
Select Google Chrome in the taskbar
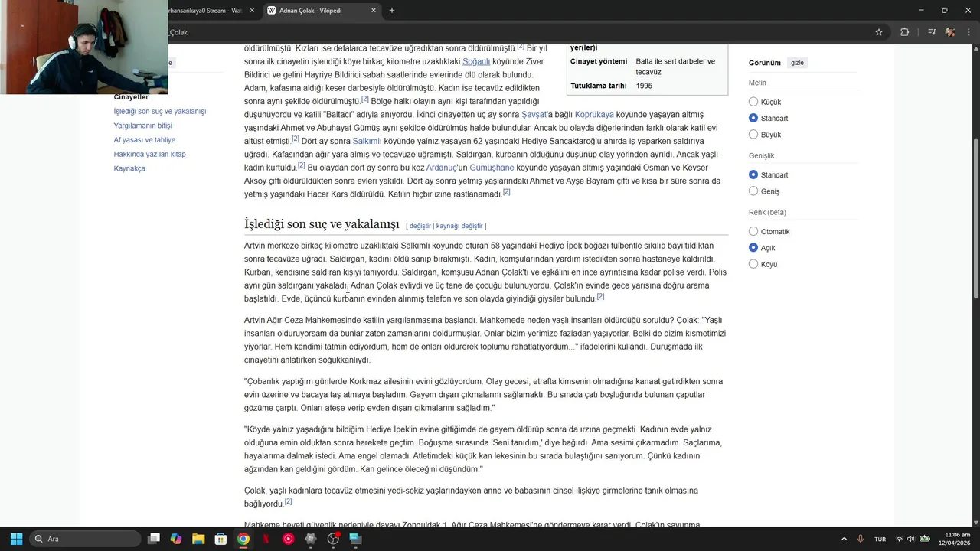point(243,539)
